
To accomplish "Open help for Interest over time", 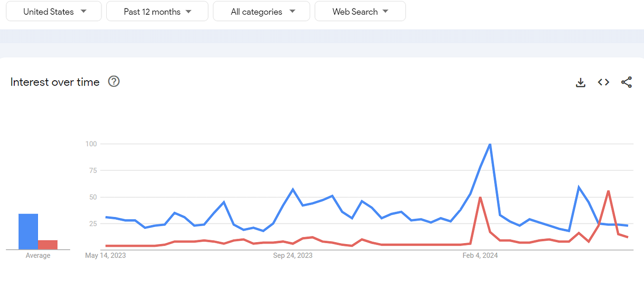I will [114, 81].
